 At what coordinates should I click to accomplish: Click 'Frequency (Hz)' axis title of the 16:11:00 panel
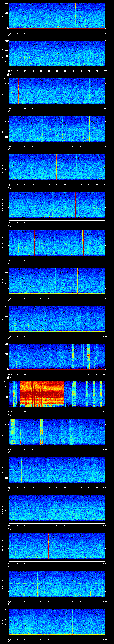pos(3,394)
